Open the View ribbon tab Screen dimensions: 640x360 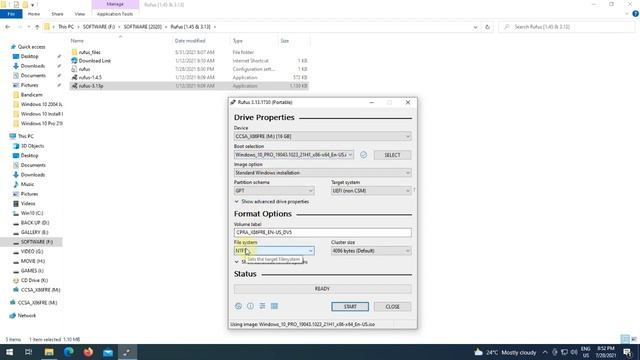pyautogui.click(x=80, y=14)
